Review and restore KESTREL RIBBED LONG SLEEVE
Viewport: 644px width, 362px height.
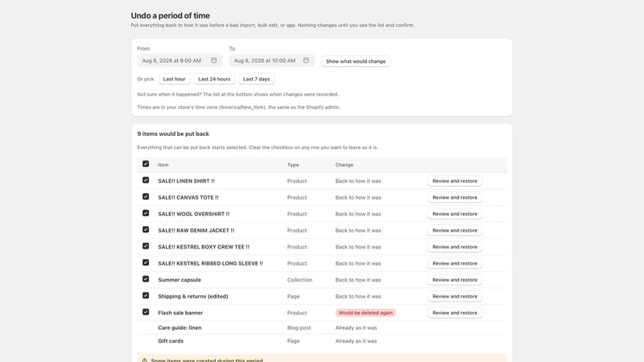tap(455, 263)
